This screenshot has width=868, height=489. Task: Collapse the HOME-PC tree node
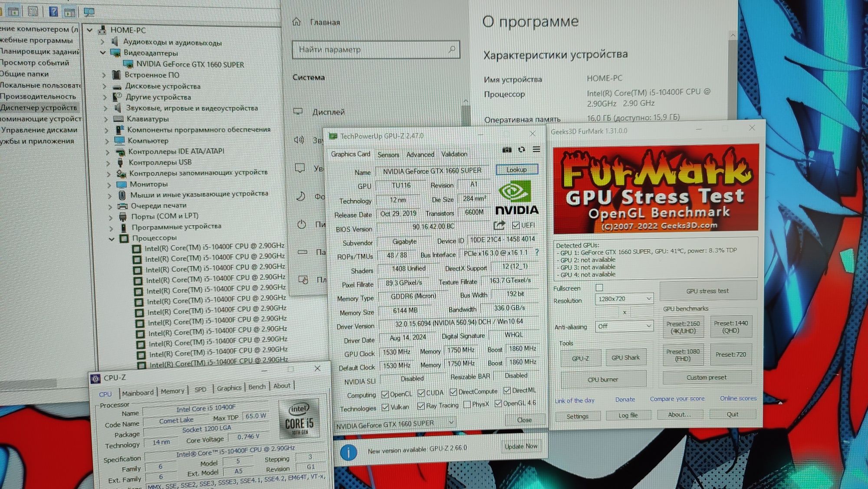tap(90, 30)
